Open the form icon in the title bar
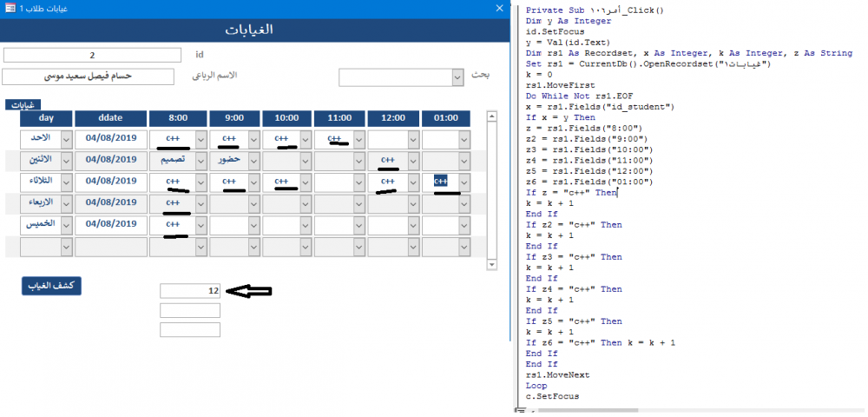The image size is (868, 417). [10, 9]
